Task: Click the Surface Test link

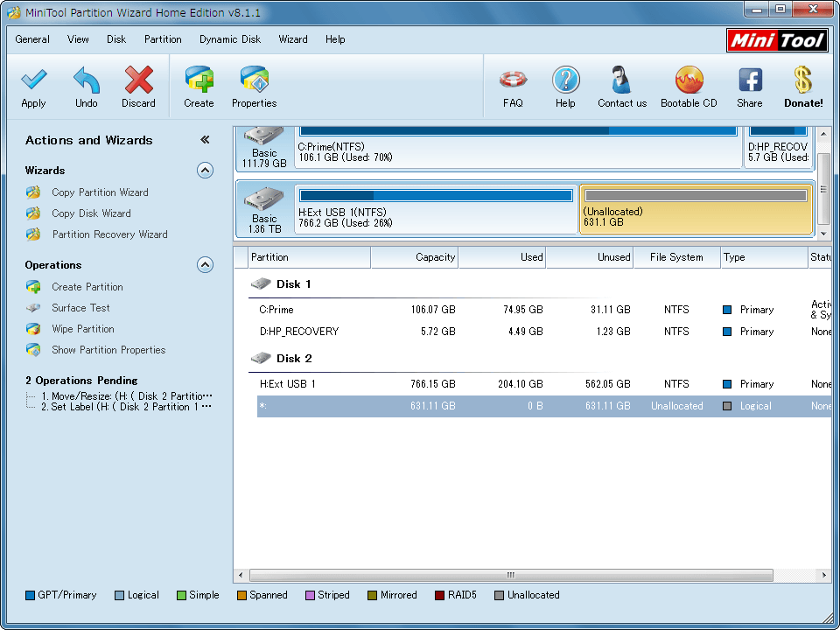Action: (80, 308)
